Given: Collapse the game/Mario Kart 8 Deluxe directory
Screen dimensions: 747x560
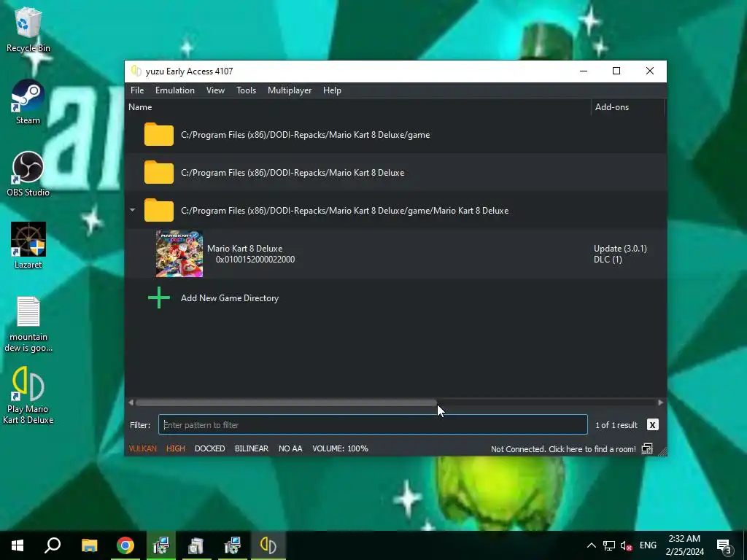Looking at the screenshot, I should [133, 210].
